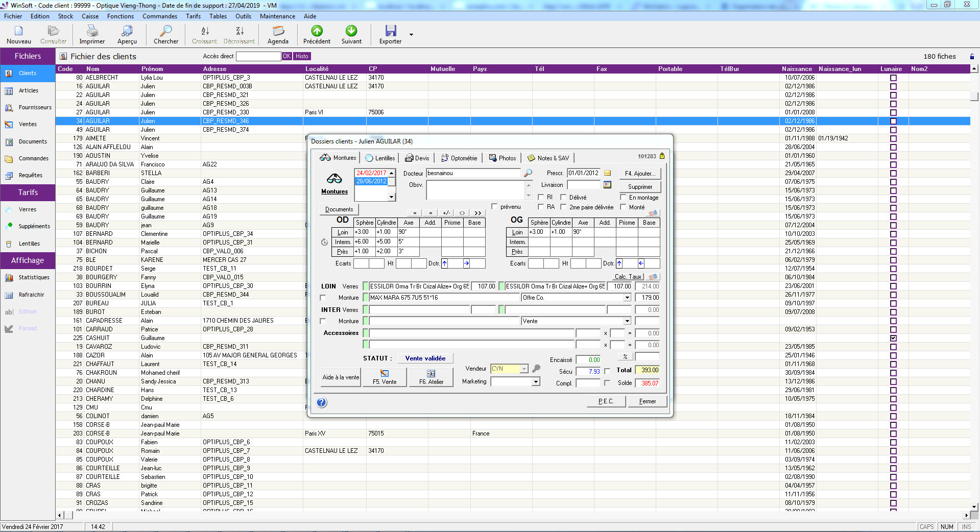Open the Maintenance menu
980x532 pixels.
click(277, 16)
